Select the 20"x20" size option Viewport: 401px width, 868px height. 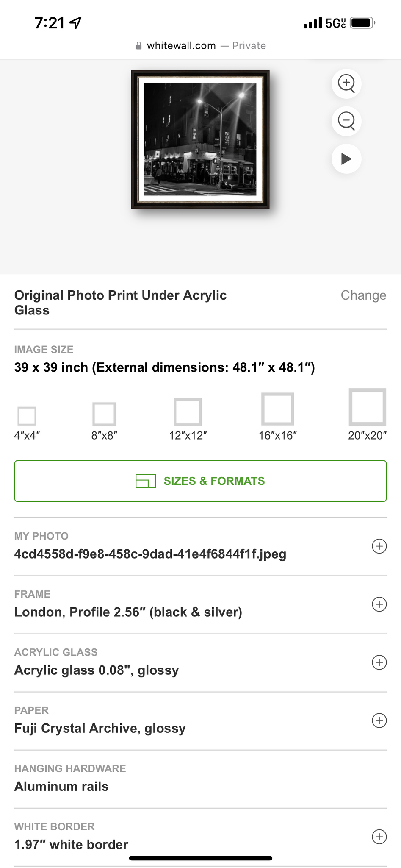[367, 407]
